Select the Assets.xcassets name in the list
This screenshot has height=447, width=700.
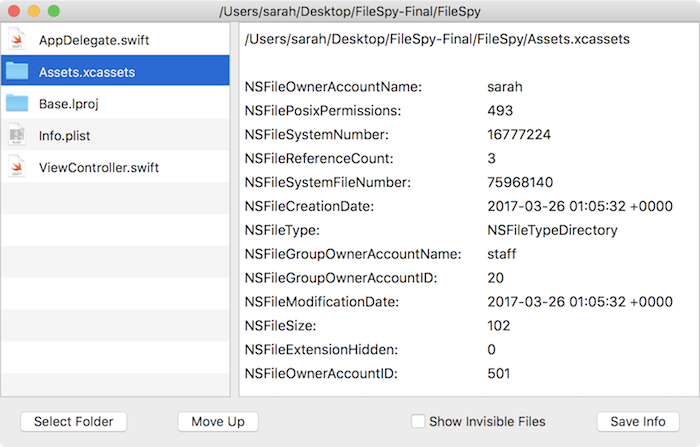pyautogui.click(x=87, y=72)
